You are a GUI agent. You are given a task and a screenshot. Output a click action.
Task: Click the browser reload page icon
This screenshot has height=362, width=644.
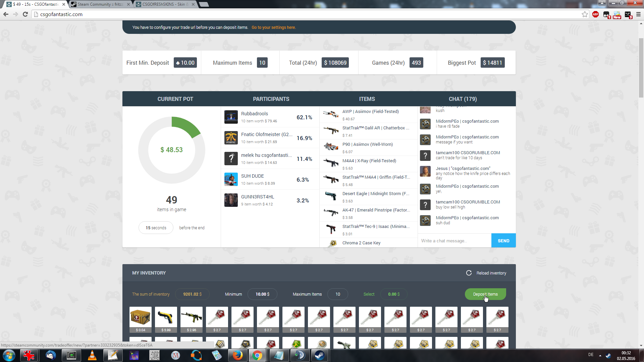pos(25,14)
